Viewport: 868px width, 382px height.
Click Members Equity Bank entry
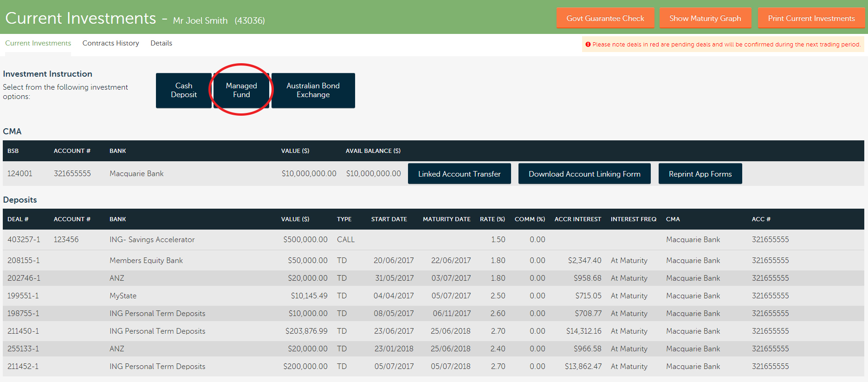(146, 260)
